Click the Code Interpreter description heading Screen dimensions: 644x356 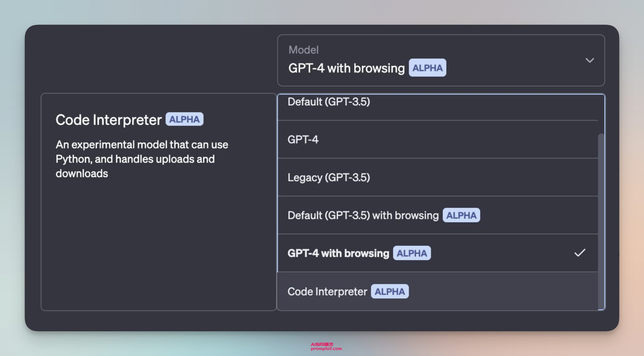[109, 120]
